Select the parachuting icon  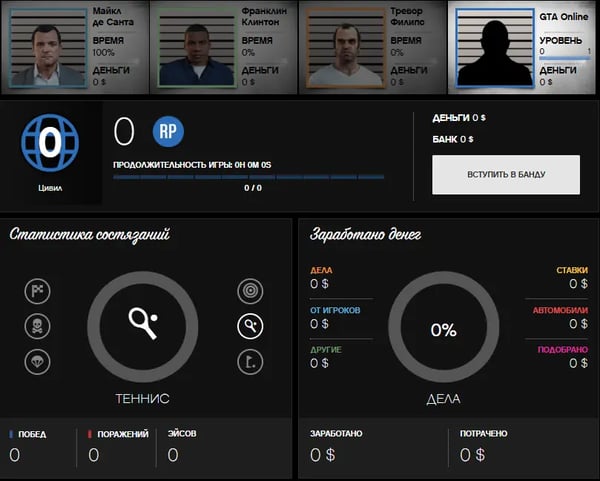[x=37, y=361]
